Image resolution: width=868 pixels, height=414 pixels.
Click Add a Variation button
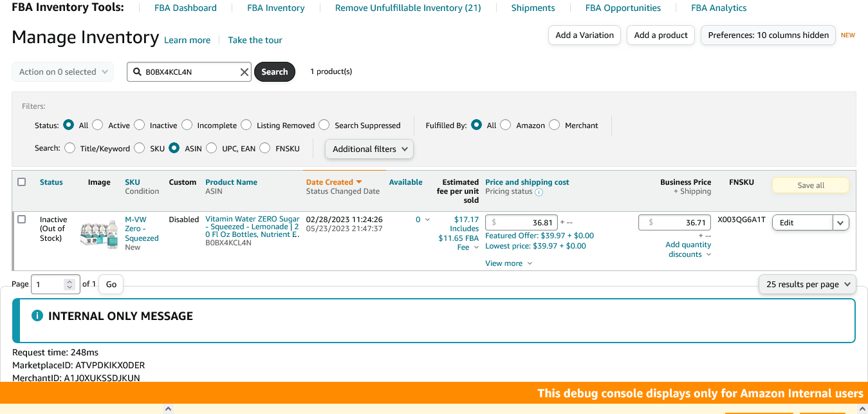coord(584,35)
